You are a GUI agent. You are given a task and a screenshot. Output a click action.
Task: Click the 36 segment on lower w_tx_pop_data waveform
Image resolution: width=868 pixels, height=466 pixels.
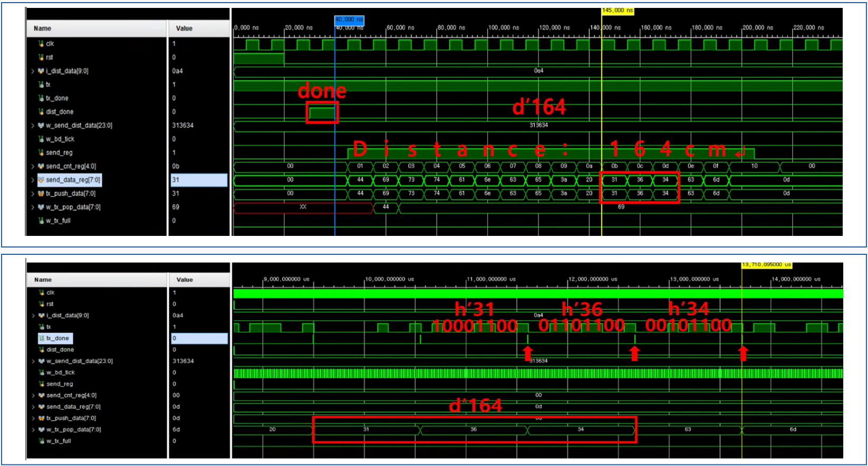pos(474,430)
